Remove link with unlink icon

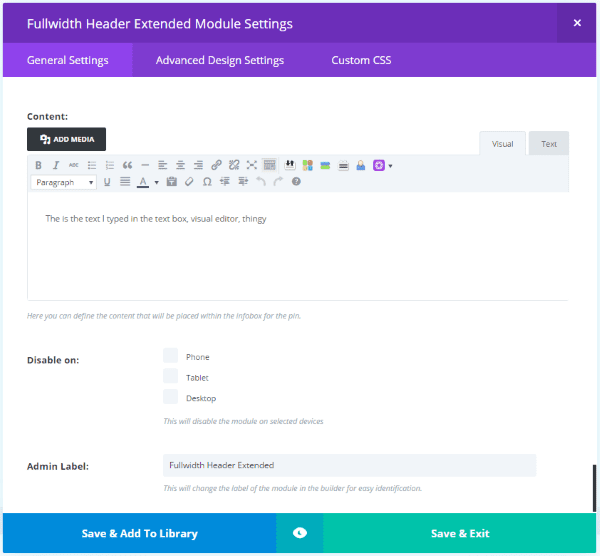[x=234, y=165]
